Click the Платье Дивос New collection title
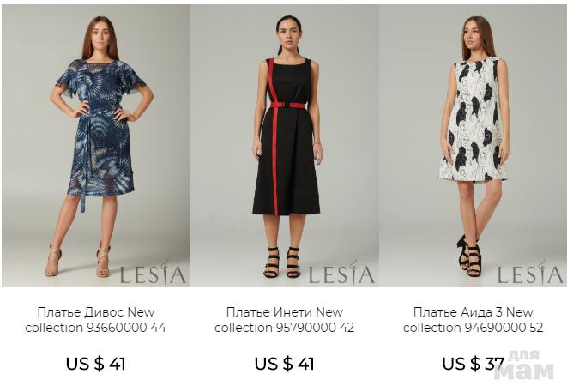The width and height of the screenshot is (567, 392). 96,320
